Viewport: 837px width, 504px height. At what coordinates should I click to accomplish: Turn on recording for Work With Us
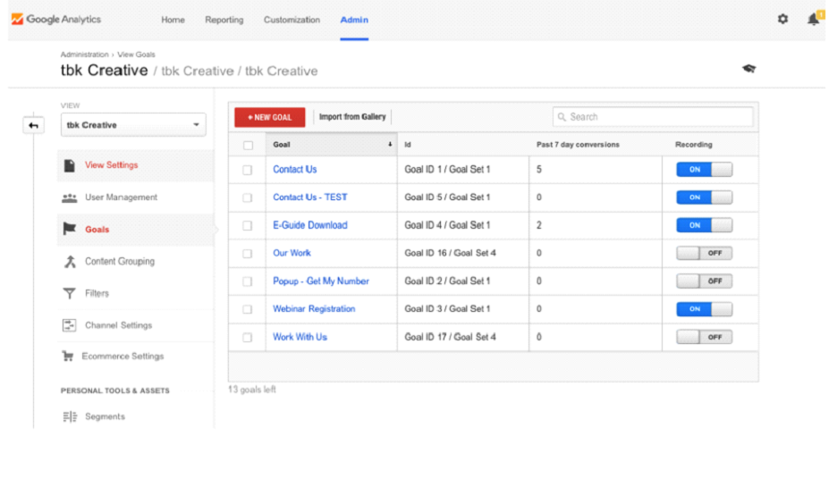point(704,337)
